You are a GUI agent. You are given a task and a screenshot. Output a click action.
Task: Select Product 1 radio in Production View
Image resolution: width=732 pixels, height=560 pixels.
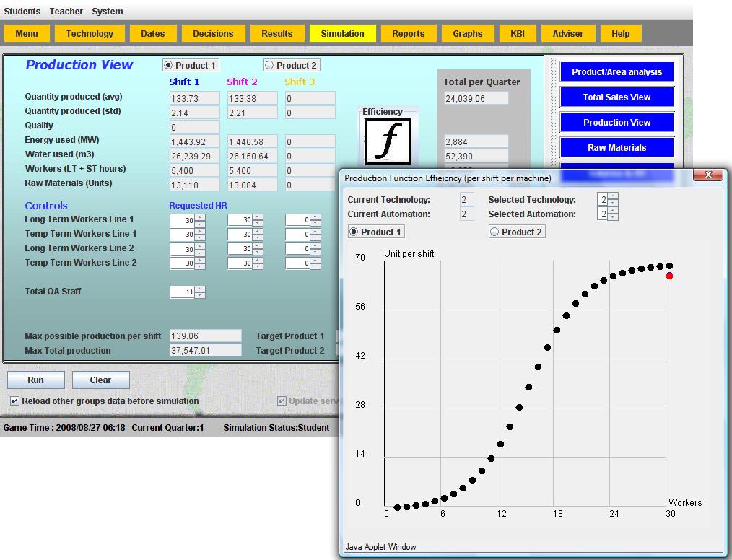pyautogui.click(x=169, y=65)
